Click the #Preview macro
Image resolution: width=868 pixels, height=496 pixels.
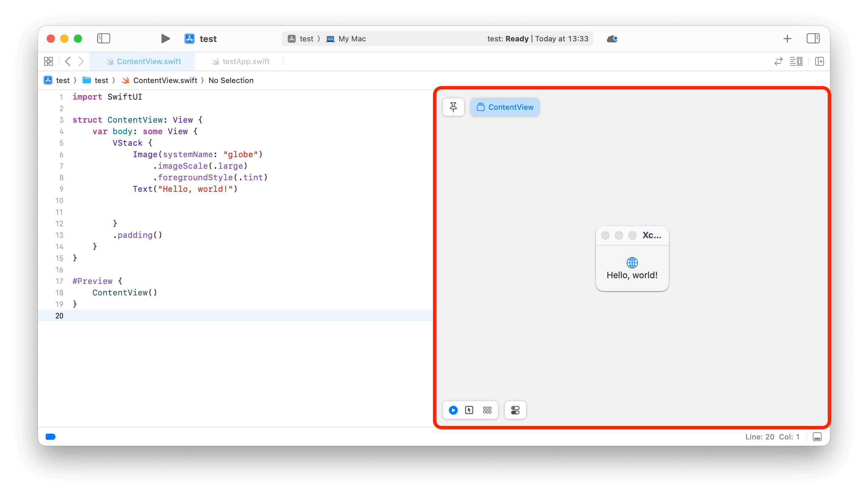point(92,281)
